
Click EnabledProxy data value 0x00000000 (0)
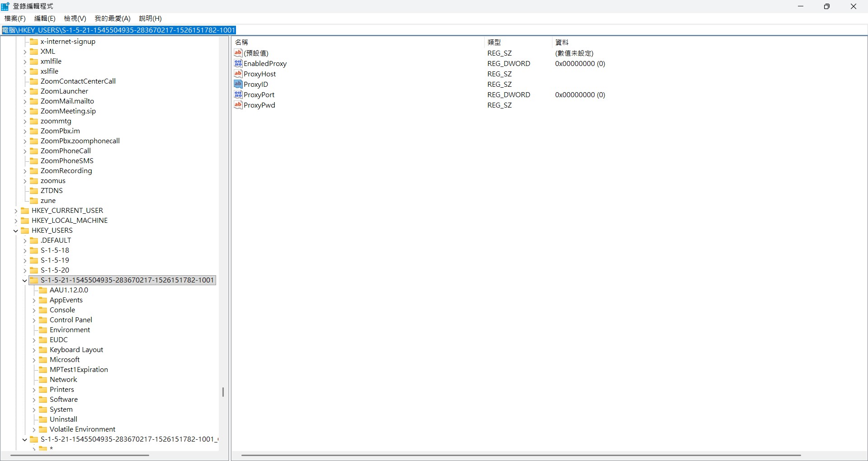tap(580, 63)
